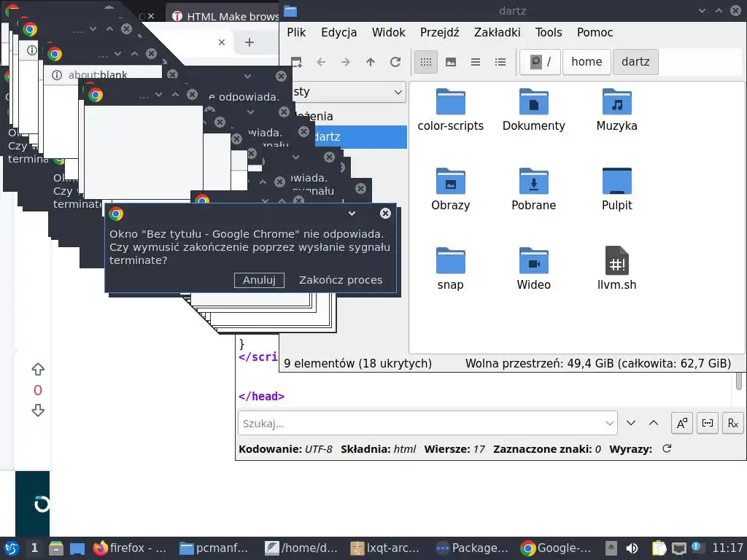This screenshot has width=747, height=560.
Task: Select the Dokumenty folder
Action: [533, 109]
